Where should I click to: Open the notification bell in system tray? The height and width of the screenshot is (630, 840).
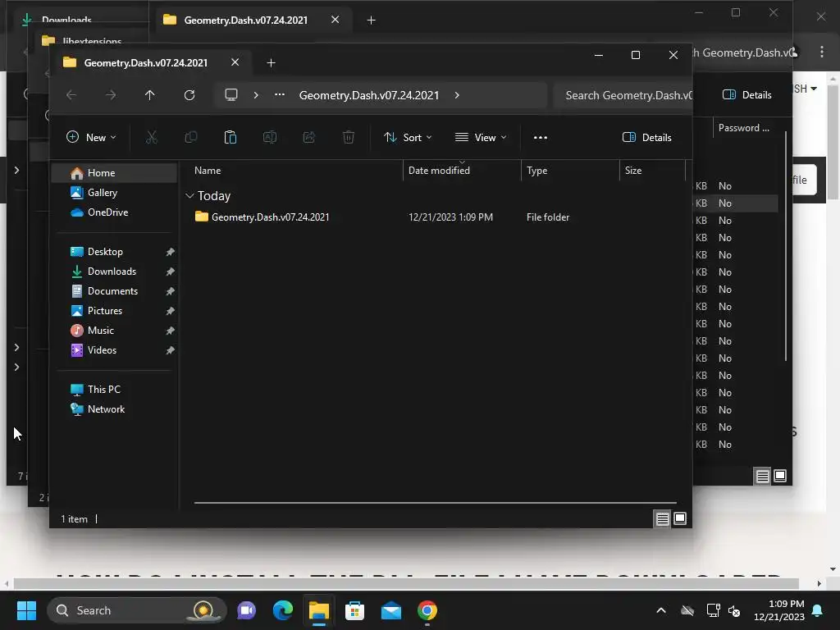(x=818, y=610)
